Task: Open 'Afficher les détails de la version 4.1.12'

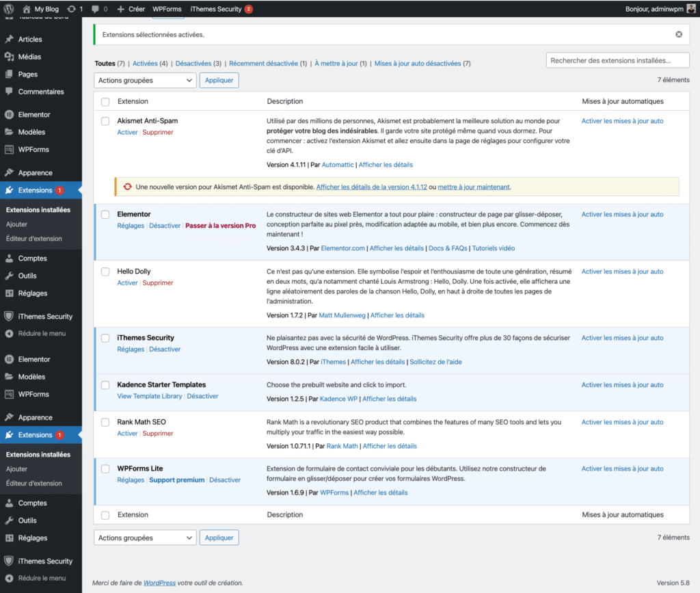Action: 371,187
